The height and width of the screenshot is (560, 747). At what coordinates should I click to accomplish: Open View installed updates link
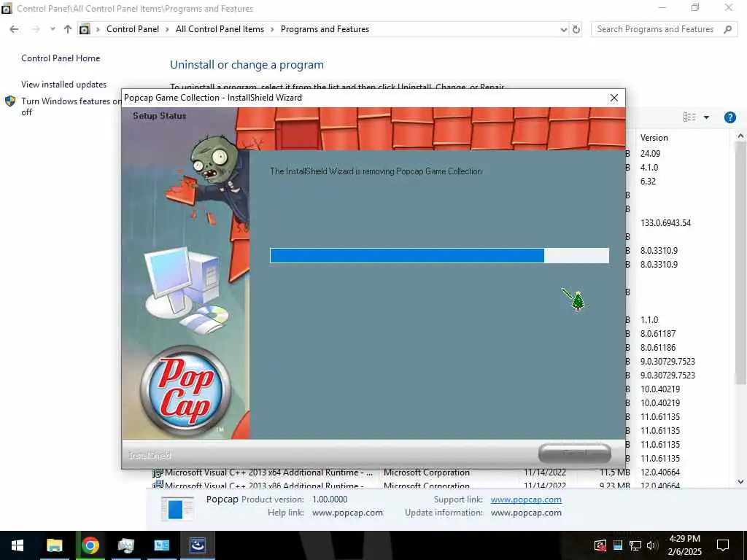pyautogui.click(x=64, y=85)
